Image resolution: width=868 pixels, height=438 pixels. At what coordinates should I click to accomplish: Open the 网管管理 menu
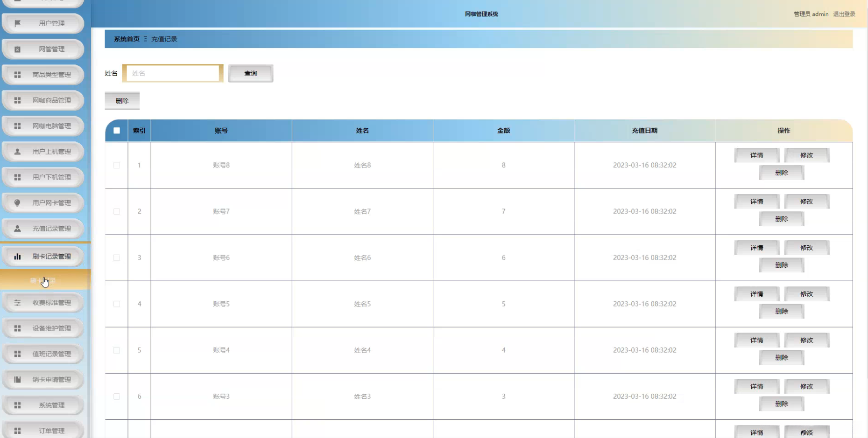[43, 49]
